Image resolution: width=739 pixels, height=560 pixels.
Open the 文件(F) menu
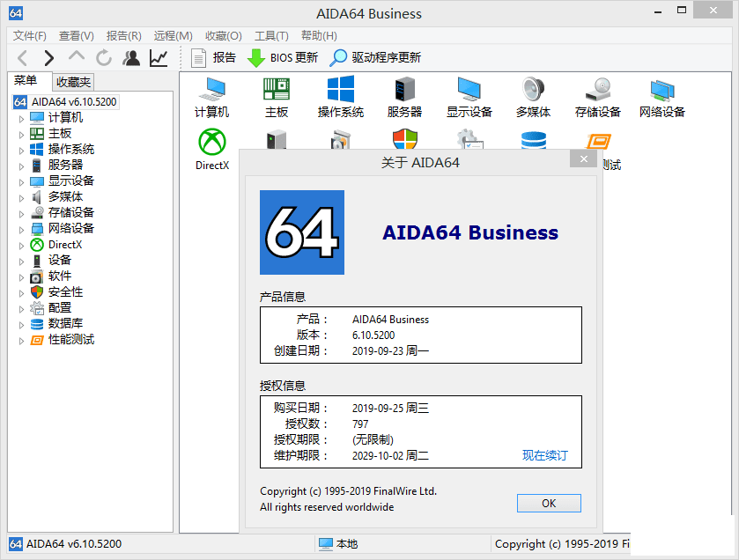(30, 36)
